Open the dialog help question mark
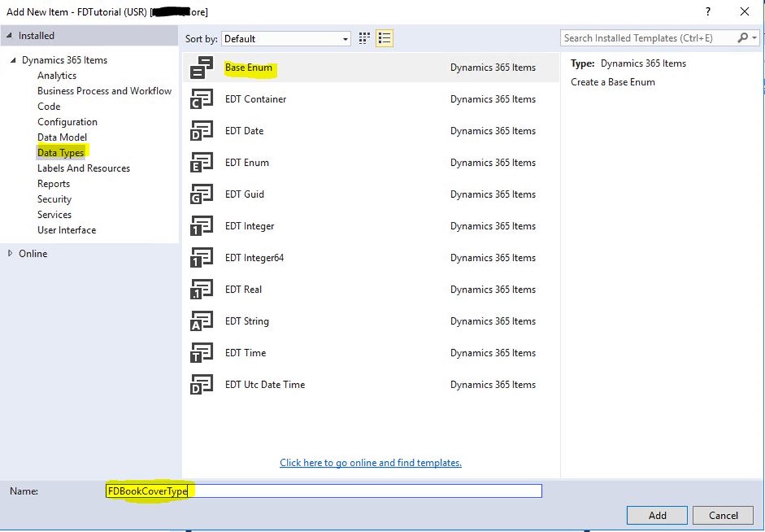This screenshot has height=532, width=765. 708,12
